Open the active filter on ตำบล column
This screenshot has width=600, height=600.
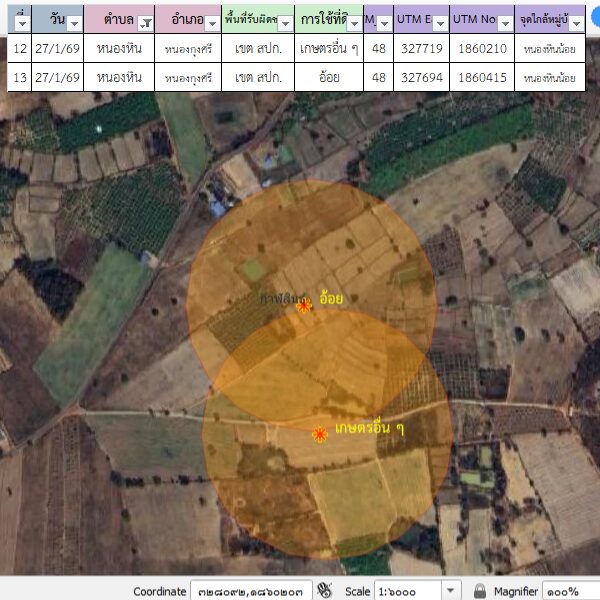[x=146, y=22]
